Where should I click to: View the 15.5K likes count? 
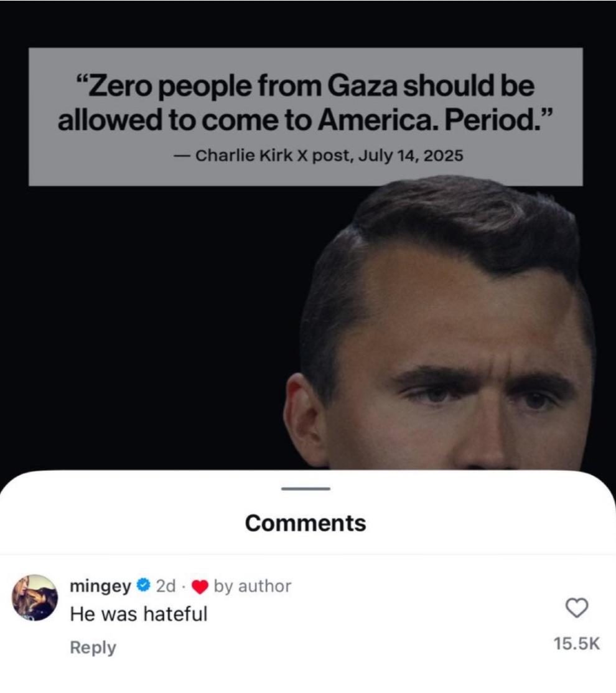[x=577, y=644]
